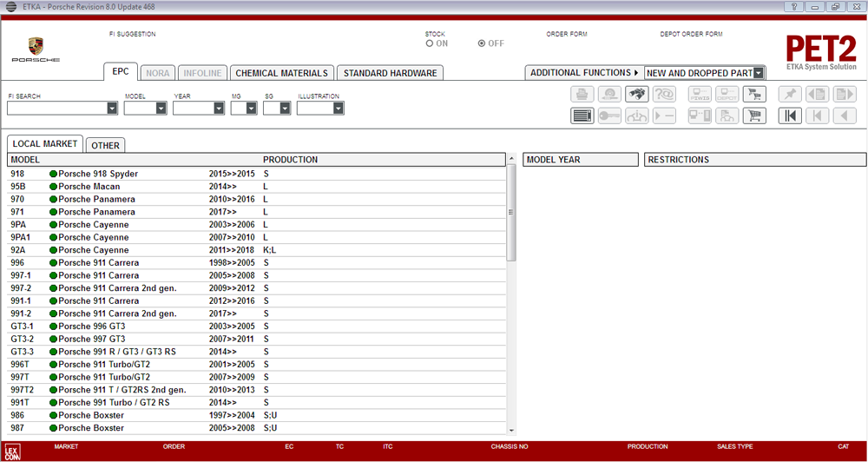Open the MG dropdown
868x462 pixels.
pyautogui.click(x=252, y=109)
